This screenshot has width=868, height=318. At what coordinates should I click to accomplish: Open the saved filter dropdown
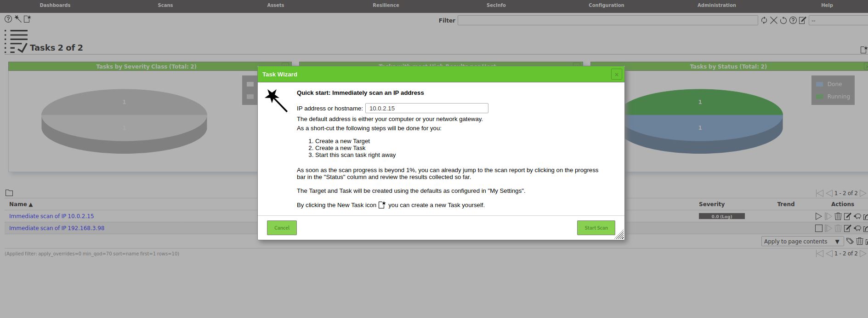pyautogui.click(x=838, y=20)
